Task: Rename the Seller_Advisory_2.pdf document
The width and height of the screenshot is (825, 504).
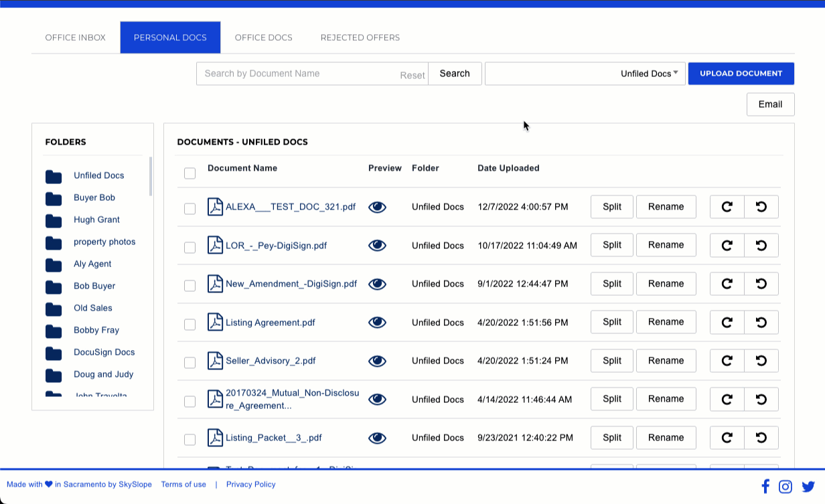Action: [x=666, y=361]
